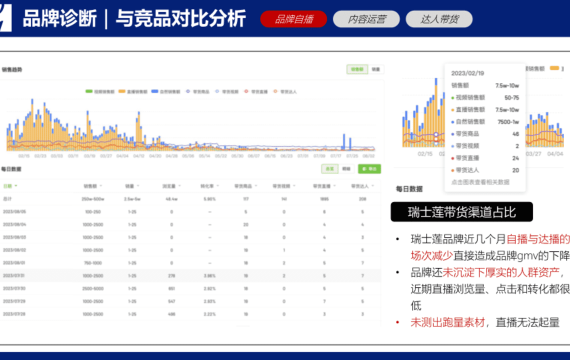The height and width of the screenshot is (360, 570).
Task: Select the 2023/08/04 table row date
Action: pos(15,224)
